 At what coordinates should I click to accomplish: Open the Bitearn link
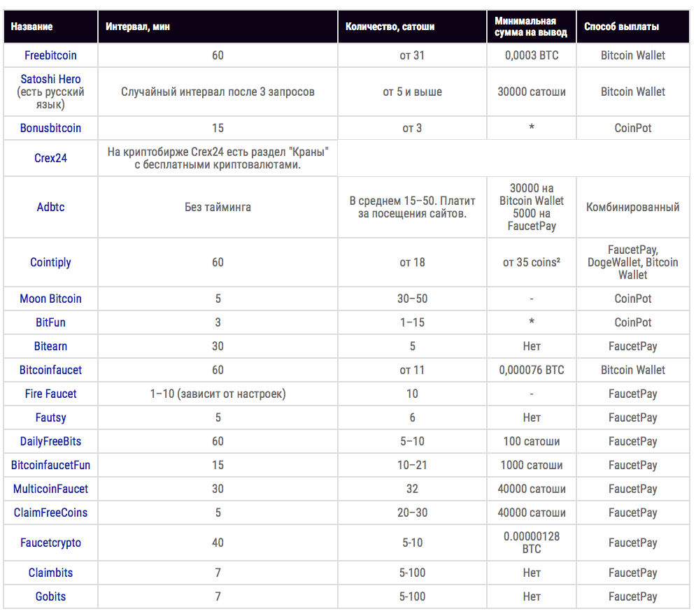coord(50,346)
